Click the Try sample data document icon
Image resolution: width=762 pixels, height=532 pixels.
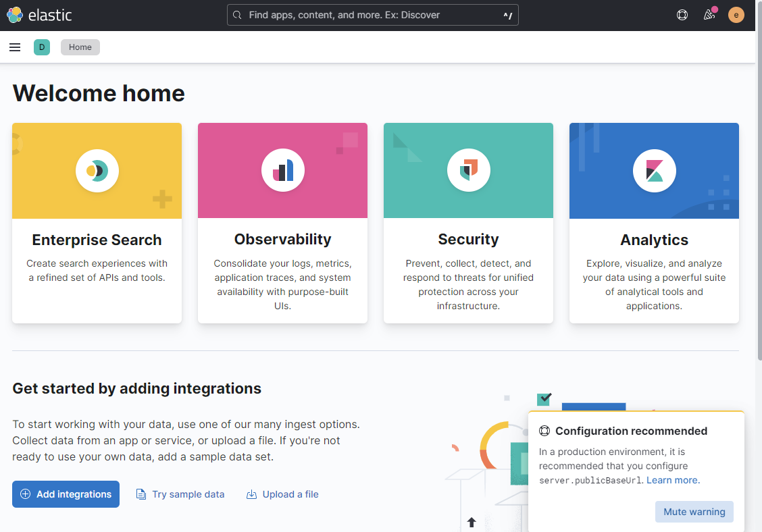coord(141,494)
